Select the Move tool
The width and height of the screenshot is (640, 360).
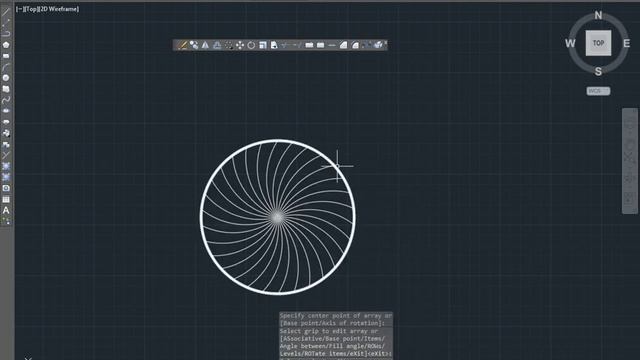point(240,45)
